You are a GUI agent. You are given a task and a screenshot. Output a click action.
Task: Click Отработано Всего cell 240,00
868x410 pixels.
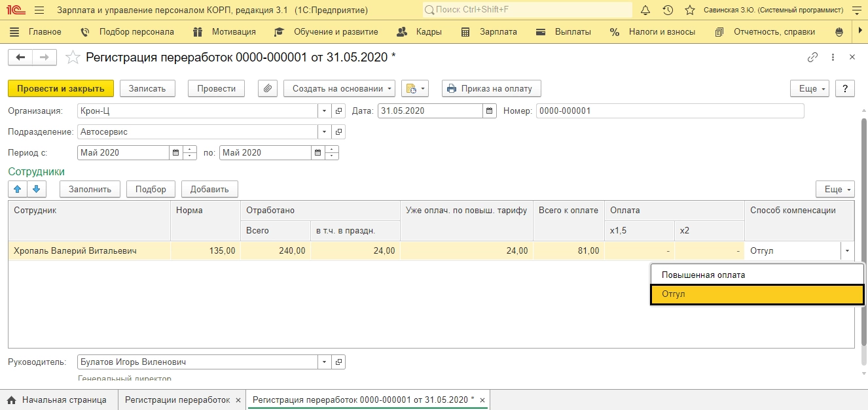(276, 251)
